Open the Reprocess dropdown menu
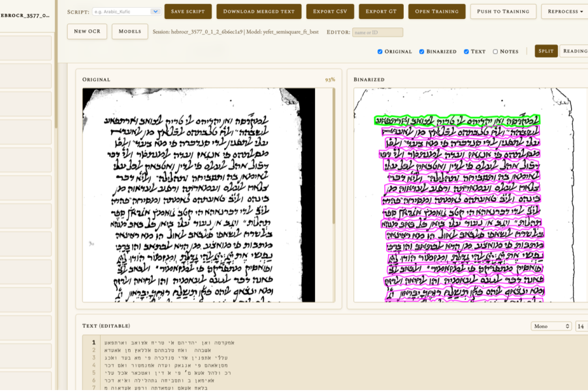 [x=564, y=12]
